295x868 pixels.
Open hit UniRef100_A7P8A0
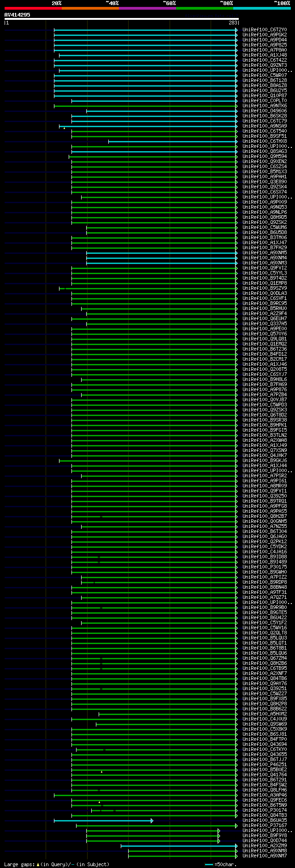pyautogui.click(x=265, y=50)
